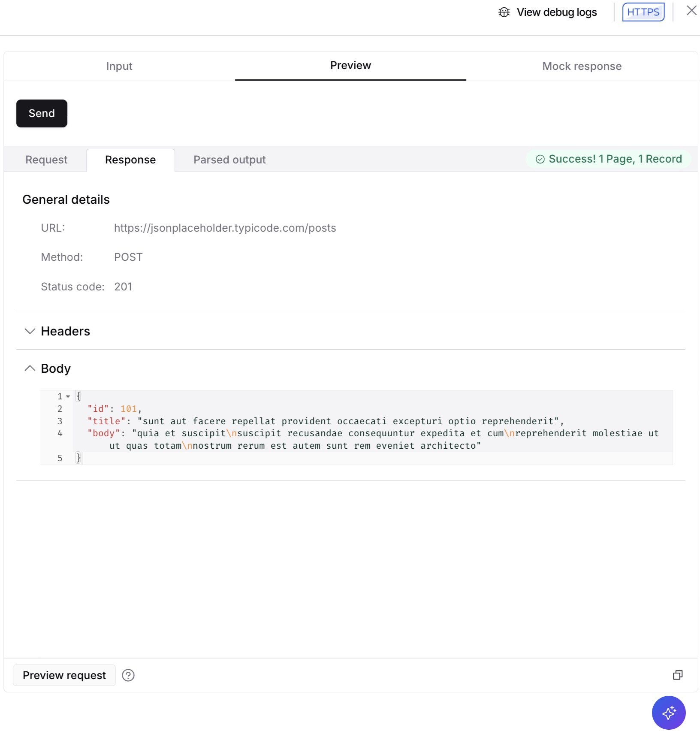Screen dimensions: 700x731
Task: Click the "body" key in the JSON
Action: click(x=103, y=433)
